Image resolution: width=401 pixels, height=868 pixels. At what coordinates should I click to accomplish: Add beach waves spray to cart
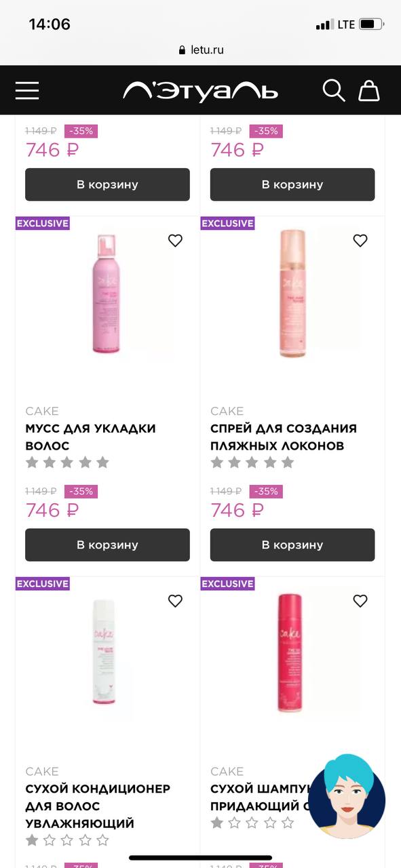tap(292, 545)
